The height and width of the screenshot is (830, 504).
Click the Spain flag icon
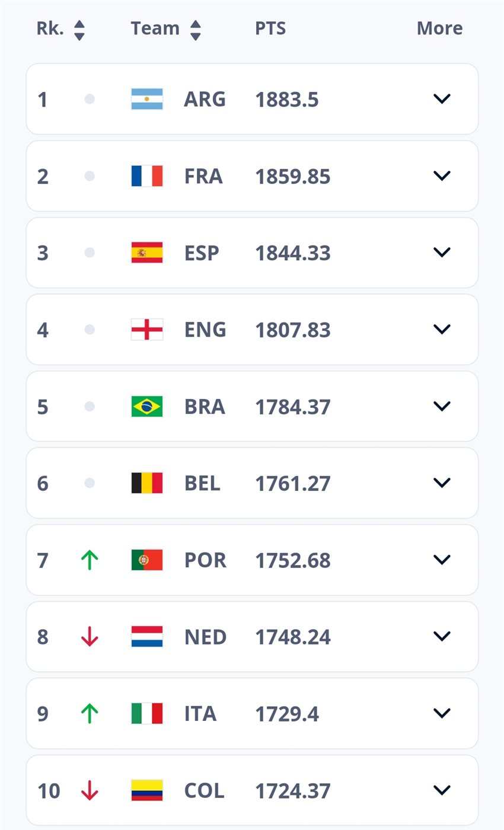coord(146,253)
